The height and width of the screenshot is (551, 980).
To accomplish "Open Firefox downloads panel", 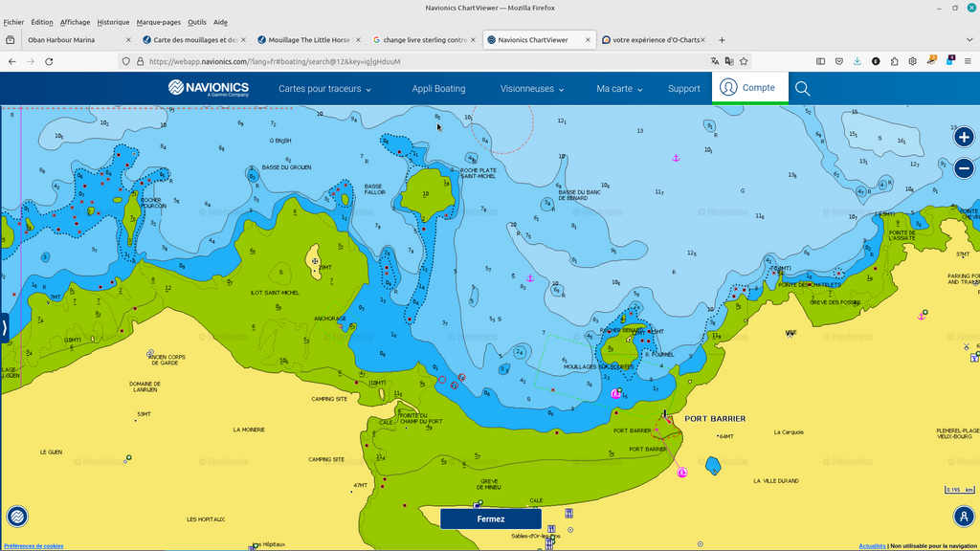I will [857, 61].
